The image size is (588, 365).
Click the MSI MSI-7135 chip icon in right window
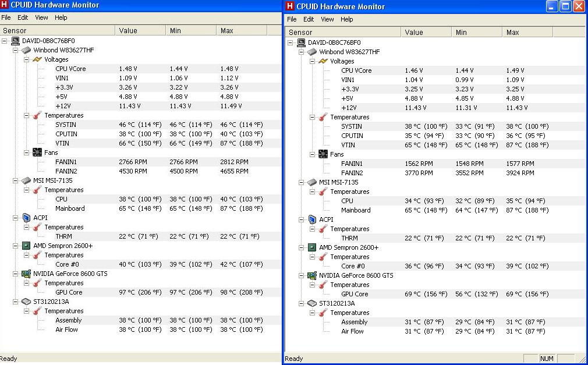pos(311,182)
